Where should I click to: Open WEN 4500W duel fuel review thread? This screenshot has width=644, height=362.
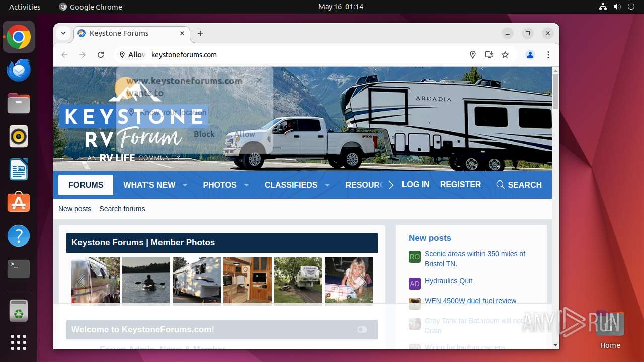pos(470,301)
